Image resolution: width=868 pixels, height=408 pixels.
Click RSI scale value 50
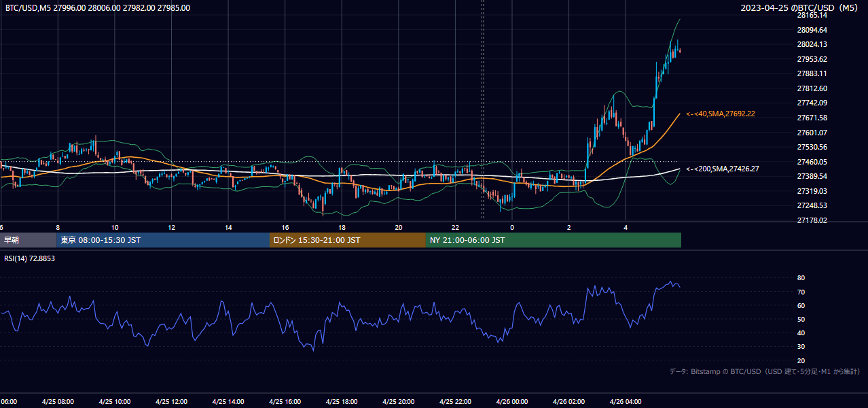point(801,319)
